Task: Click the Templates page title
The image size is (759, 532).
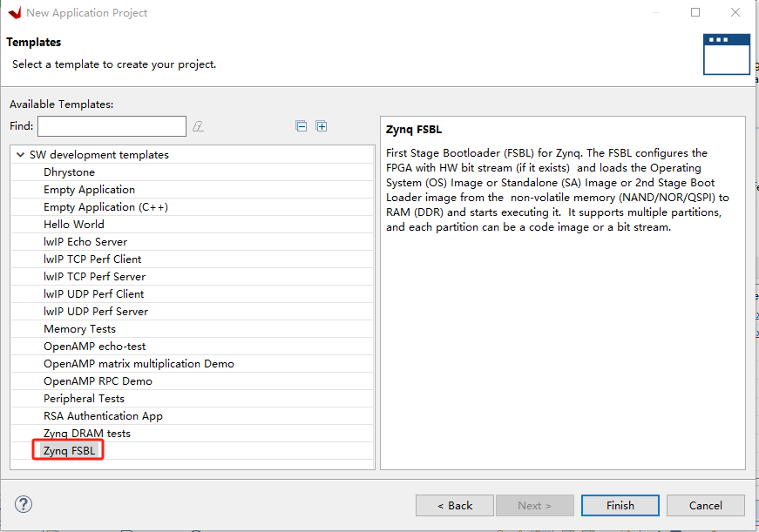Action: coord(33,43)
